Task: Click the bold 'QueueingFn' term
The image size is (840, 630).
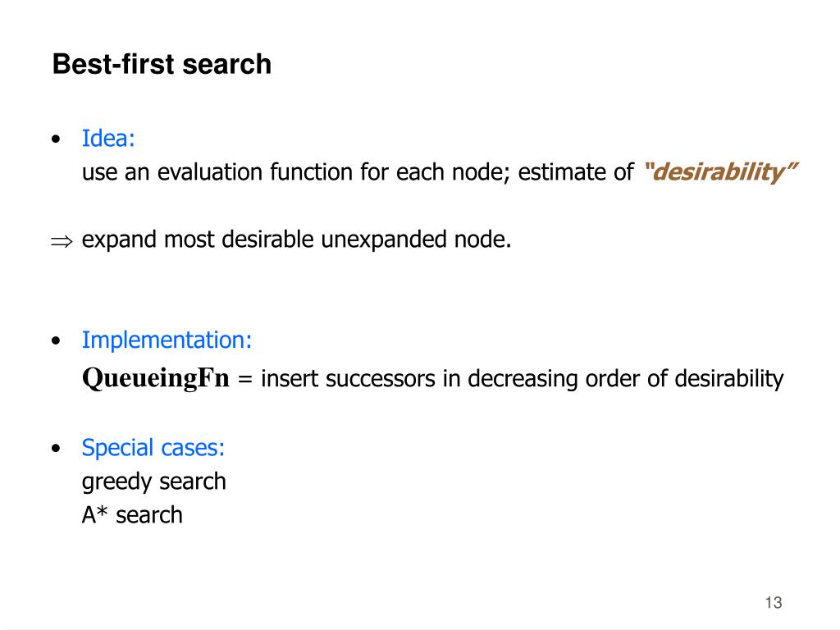Action: [155, 378]
